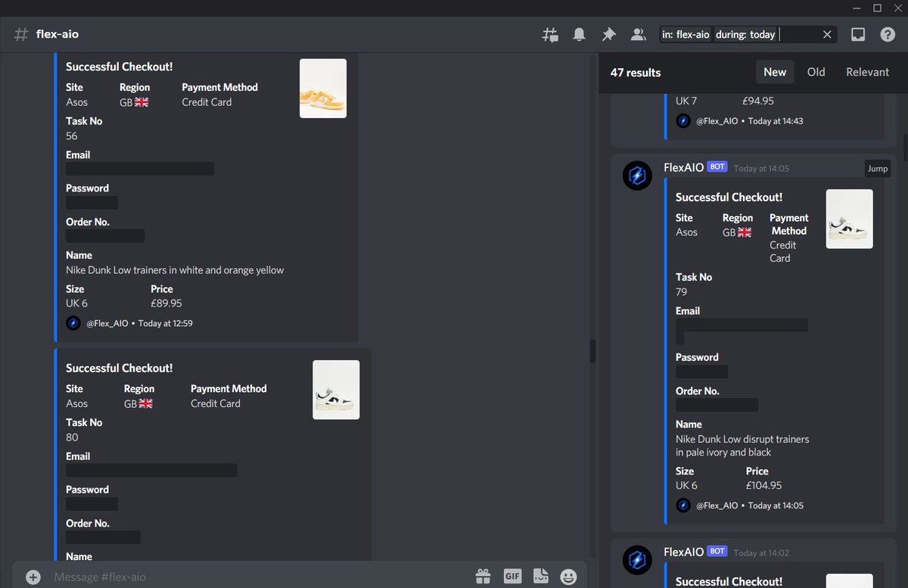Open the gift Nitro icon
Viewport: 908px width, 588px height.
(483, 577)
